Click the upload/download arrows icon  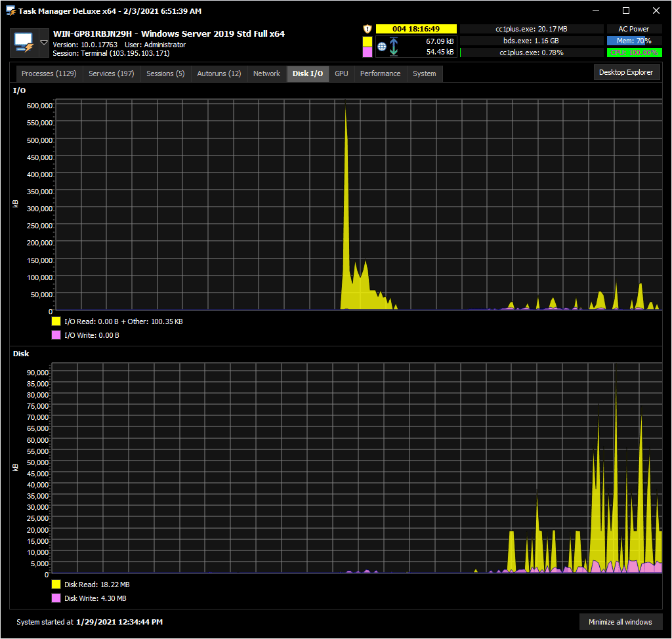tap(394, 47)
